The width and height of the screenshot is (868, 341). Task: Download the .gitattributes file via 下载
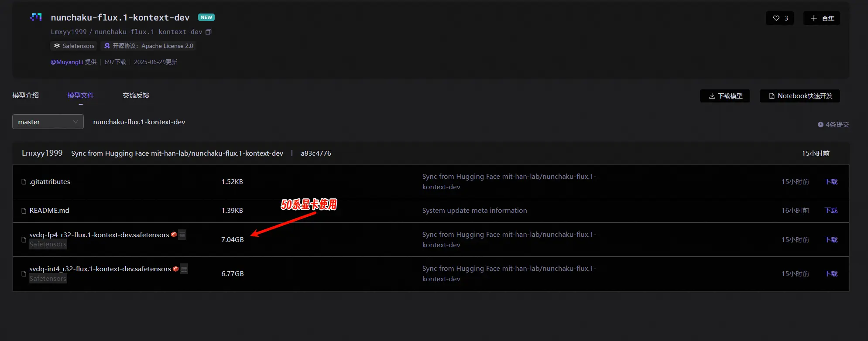click(831, 182)
